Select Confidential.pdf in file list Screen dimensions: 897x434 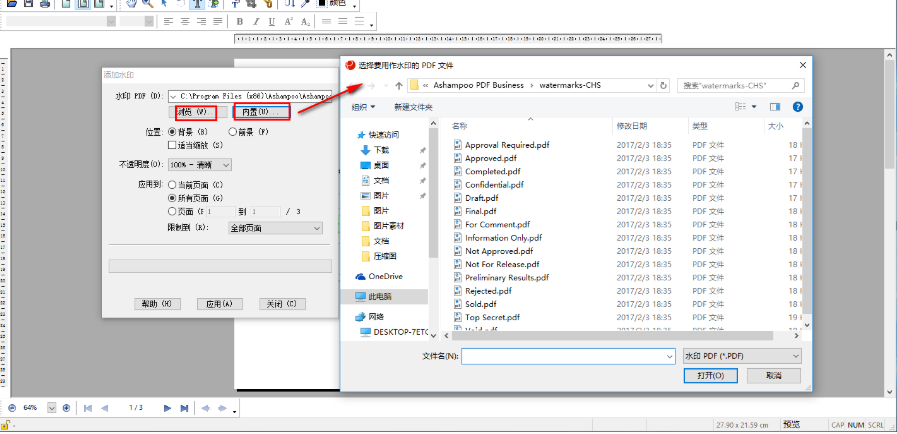(494, 185)
